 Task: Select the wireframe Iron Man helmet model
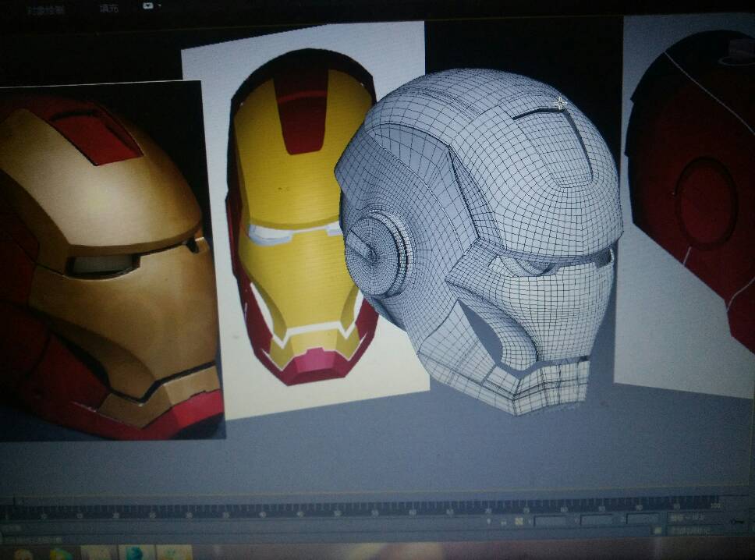click(481, 241)
